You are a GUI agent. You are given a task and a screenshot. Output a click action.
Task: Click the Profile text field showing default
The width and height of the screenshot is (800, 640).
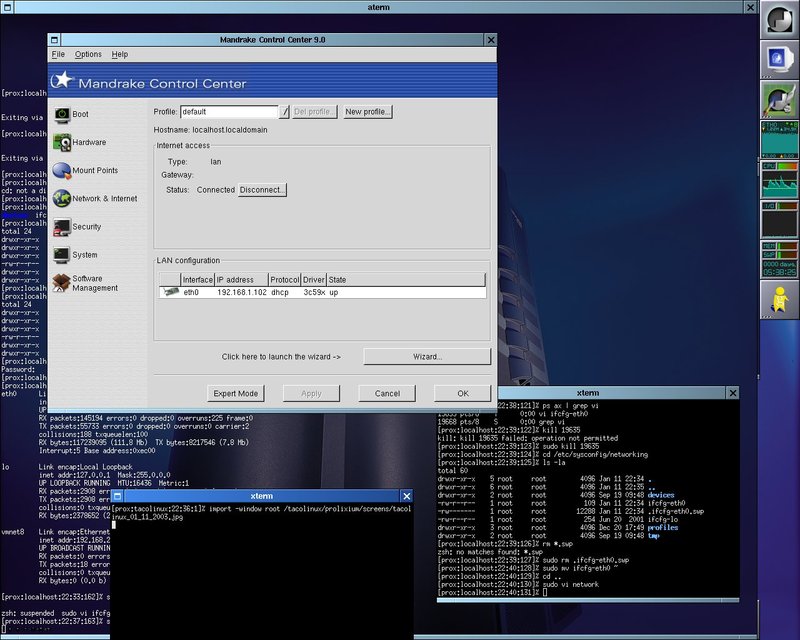tap(229, 112)
